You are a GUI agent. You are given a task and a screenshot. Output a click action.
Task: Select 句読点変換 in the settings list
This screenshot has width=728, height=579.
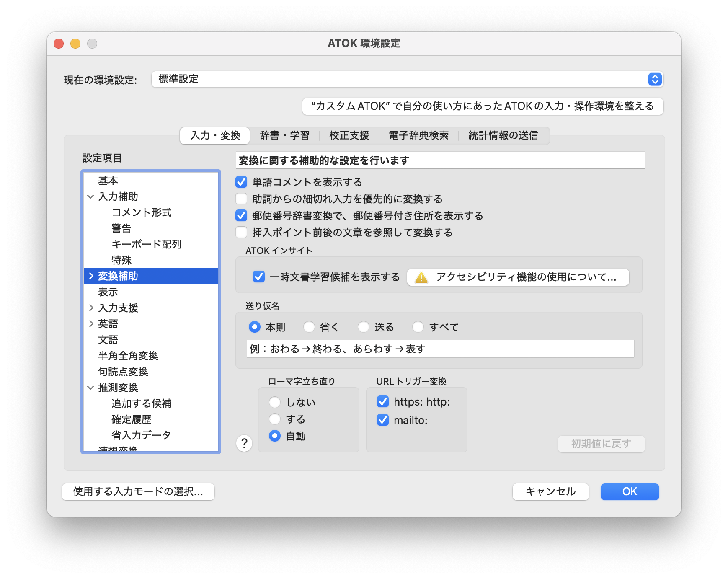click(151, 372)
